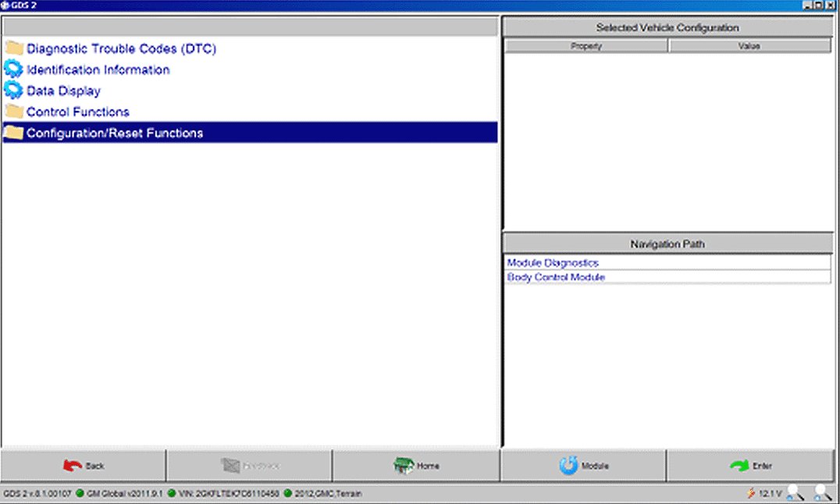This screenshot has width=840, height=504.
Task: Click the Data Display gear icon
Action: pyautogui.click(x=13, y=91)
